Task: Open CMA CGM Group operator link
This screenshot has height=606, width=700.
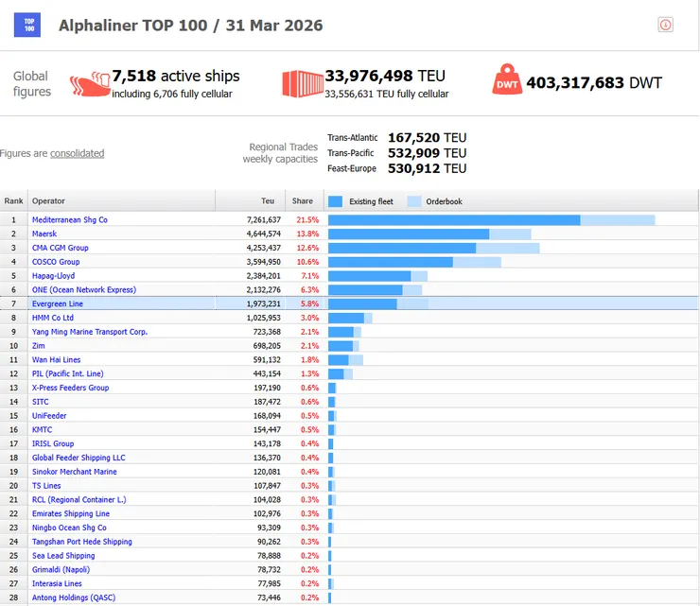Action: [61, 248]
